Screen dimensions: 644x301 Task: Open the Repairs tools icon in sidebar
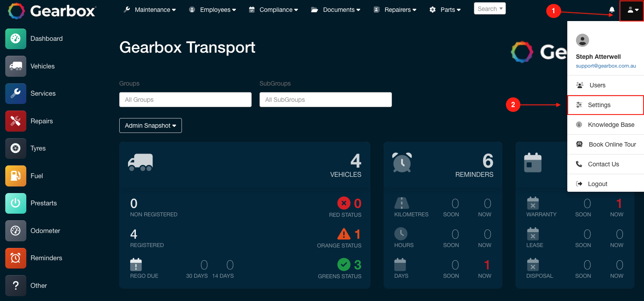(x=16, y=121)
